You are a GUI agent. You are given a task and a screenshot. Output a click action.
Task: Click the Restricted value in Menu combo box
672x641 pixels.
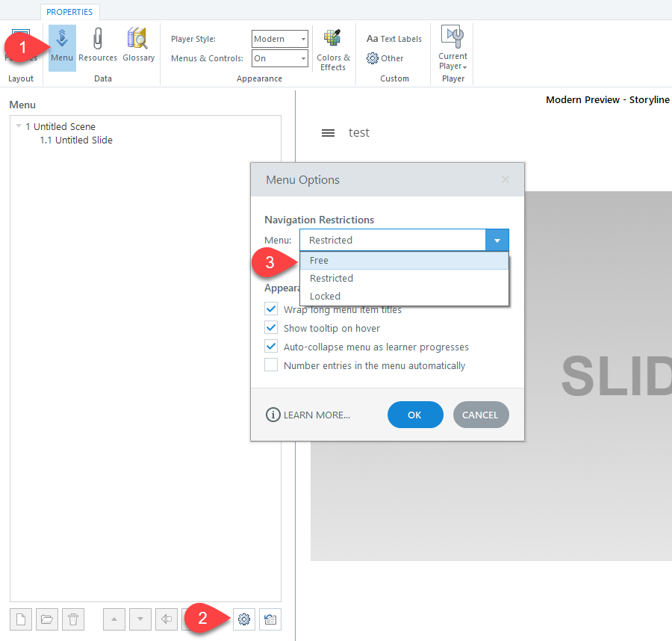click(x=331, y=240)
